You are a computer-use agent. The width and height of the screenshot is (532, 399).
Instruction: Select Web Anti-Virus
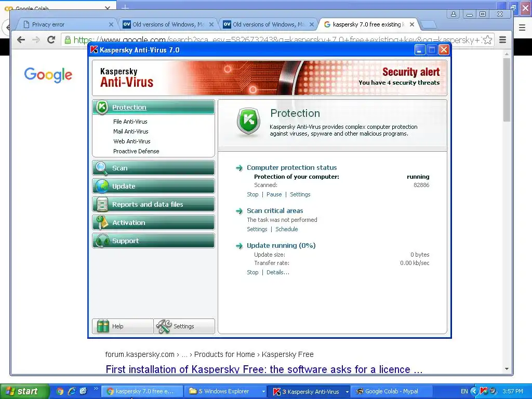131,141
